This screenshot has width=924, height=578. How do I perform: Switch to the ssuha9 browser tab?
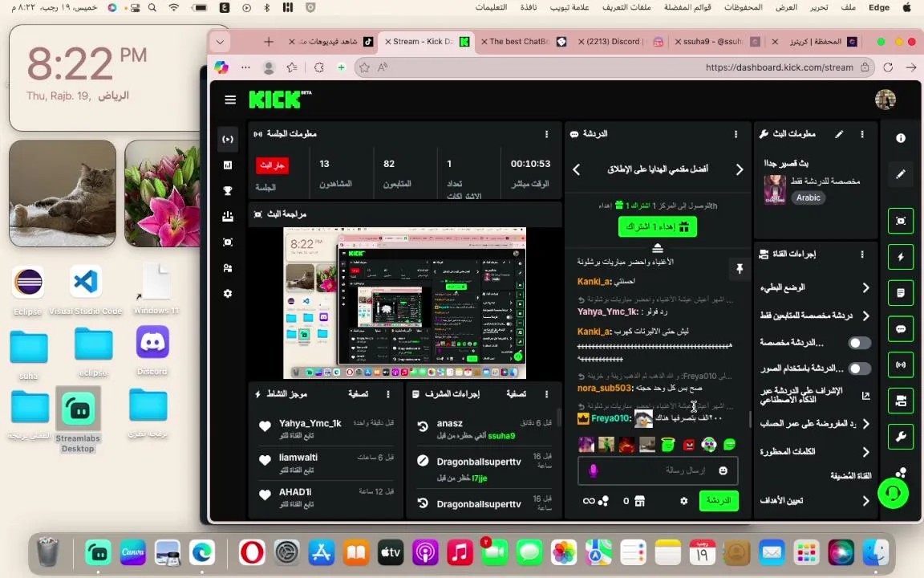pos(717,42)
